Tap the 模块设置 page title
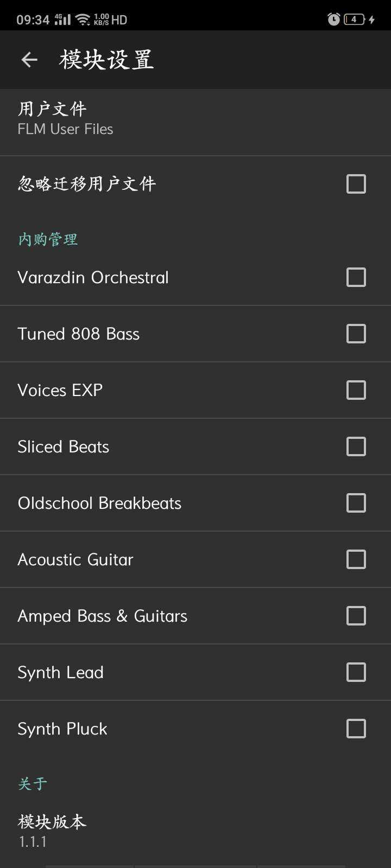 pos(106,60)
